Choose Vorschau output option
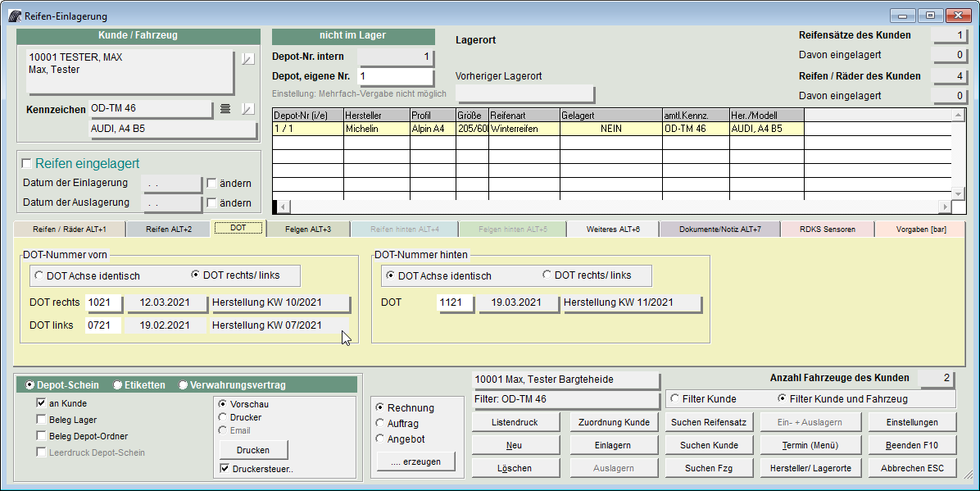980x491 pixels. click(x=223, y=404)
